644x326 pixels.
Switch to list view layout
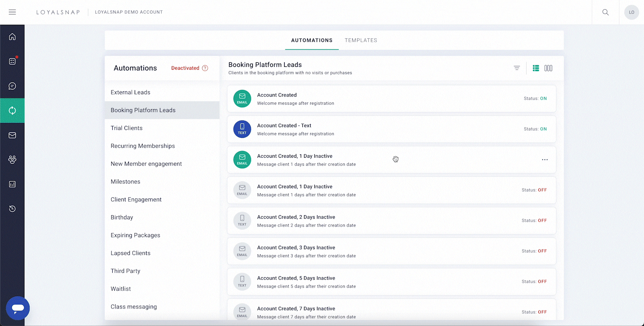pyautogui.click(x=535, y=68)
